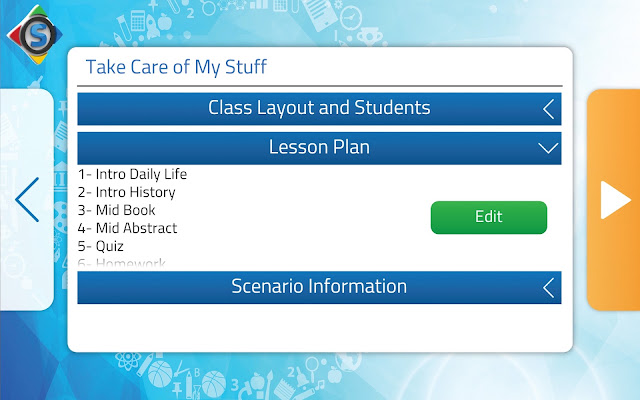Click the Lesson Plan section header
The width and height of the screenshot is (640, 400).
click(319, 148)
